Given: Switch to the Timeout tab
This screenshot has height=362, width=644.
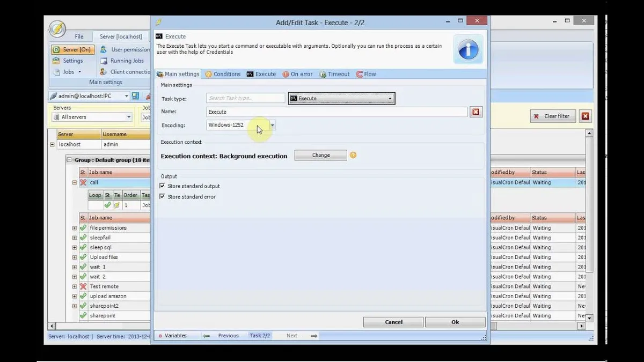Looking at the screenshot, I should pos(334,74).
